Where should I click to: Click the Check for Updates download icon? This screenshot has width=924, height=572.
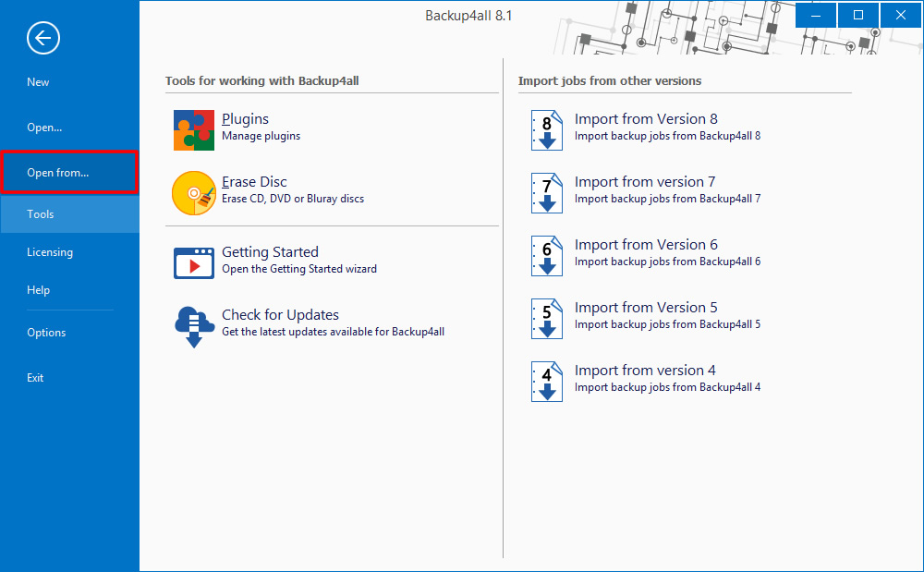pos(193,325)
